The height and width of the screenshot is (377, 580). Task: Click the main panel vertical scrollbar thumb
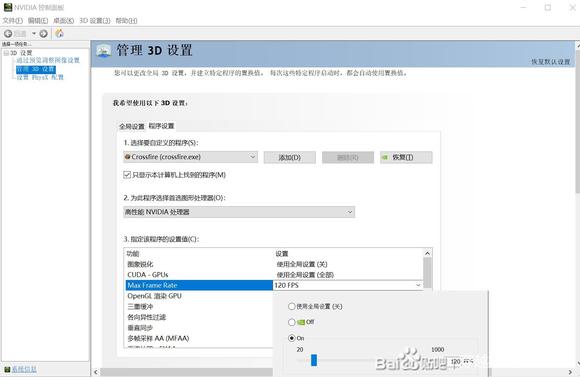pos(577,122)
